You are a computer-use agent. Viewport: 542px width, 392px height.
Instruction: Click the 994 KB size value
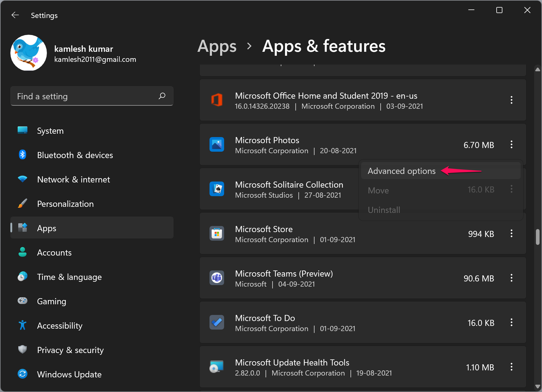[481, 234]
